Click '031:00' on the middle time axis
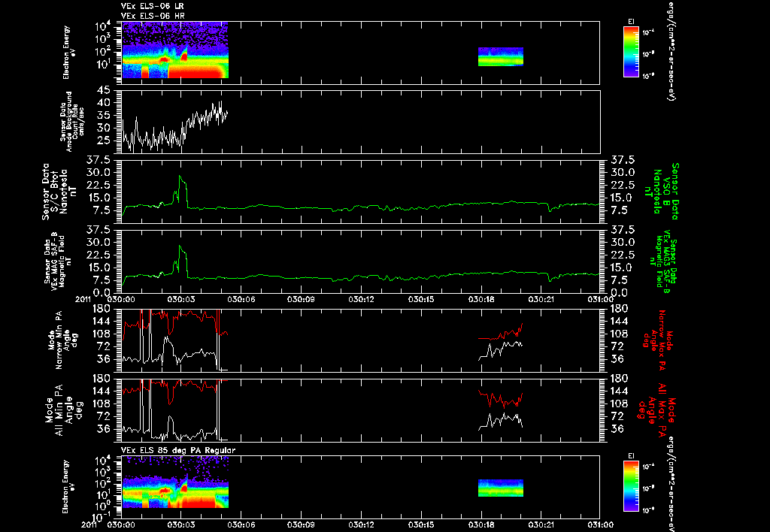Viewport: 770px width, 532px height. coord(600,299)
